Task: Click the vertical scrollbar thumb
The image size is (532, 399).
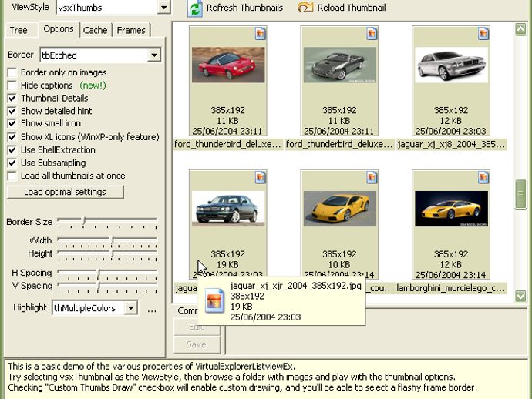Action: tap(520, 194)
